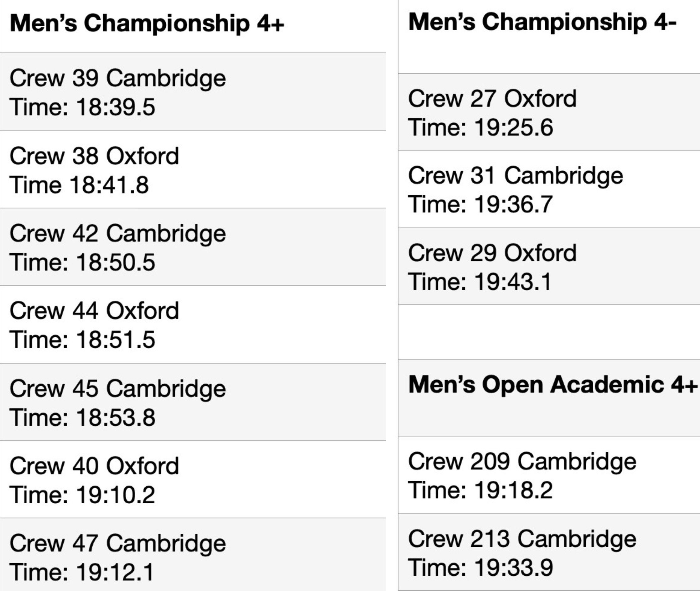Select the Crew 31 Cambridge entry
Viewport: 700px width, 591px height.
point(515,176)
